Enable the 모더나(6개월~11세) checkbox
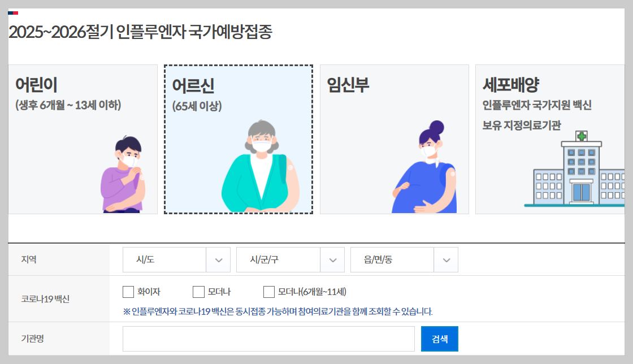Screen dimensions: 633x364 [269, 292]
